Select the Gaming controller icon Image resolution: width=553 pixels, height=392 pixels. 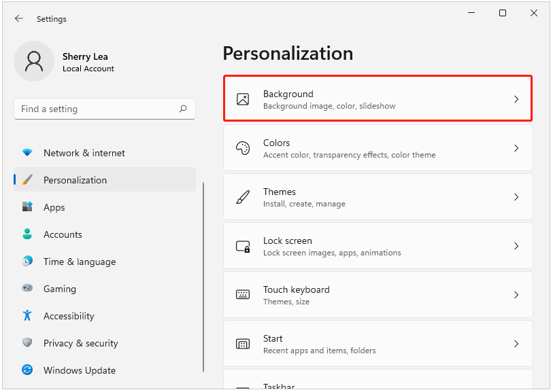click(x=28, y=289)
